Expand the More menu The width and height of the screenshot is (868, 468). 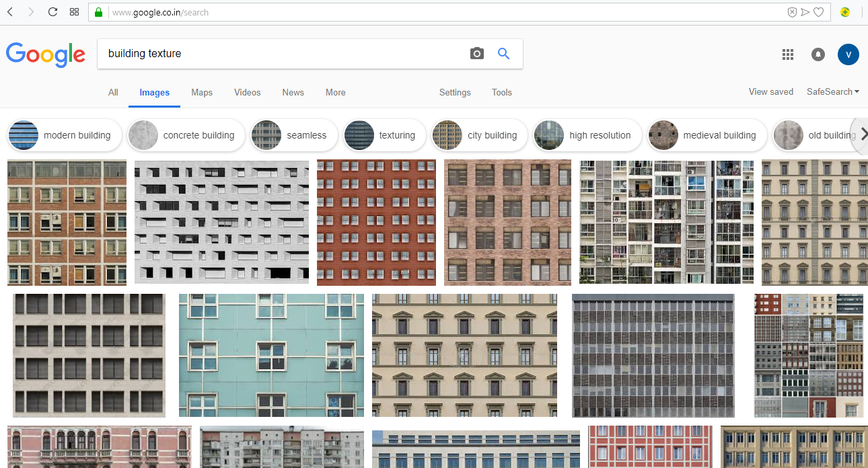[336, 93]
